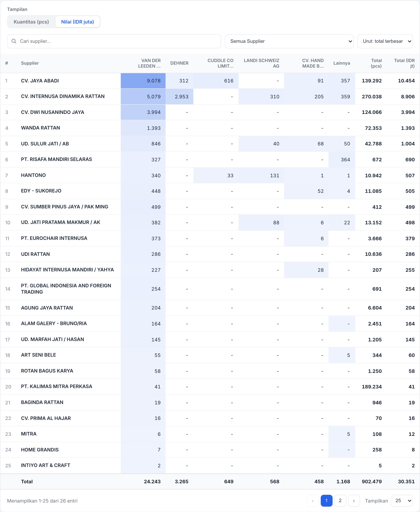The height and width of the screenshot is (512, 420).
Task: Select supplier ALAM GALERY - BRUNO/RIA
Action: (54, 323)
